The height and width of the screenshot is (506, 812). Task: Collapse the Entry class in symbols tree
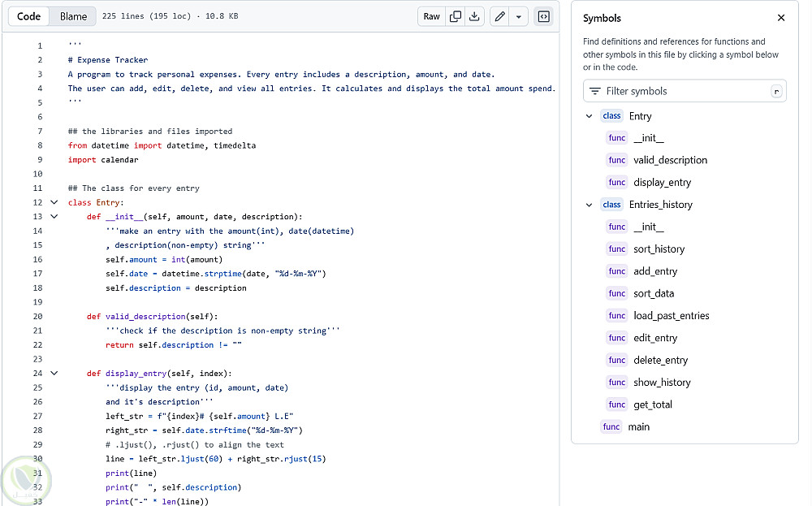[x=590, y=116]
